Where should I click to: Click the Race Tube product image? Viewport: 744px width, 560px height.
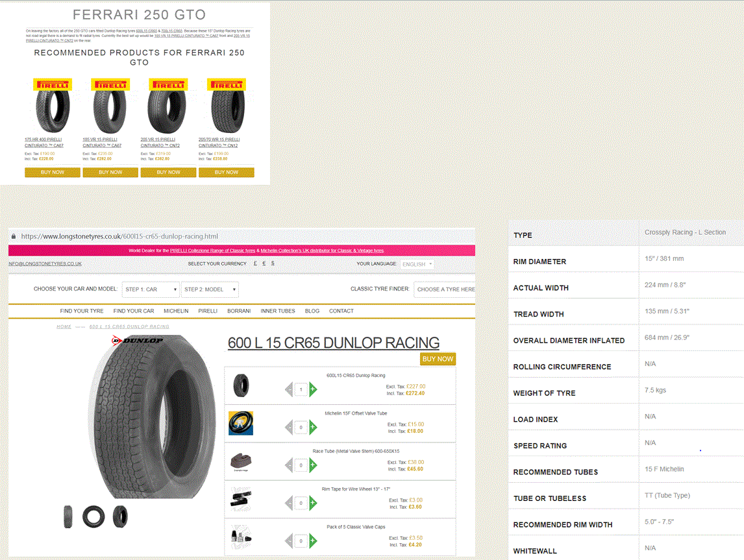pyautogui.click(x=241, y=461)
